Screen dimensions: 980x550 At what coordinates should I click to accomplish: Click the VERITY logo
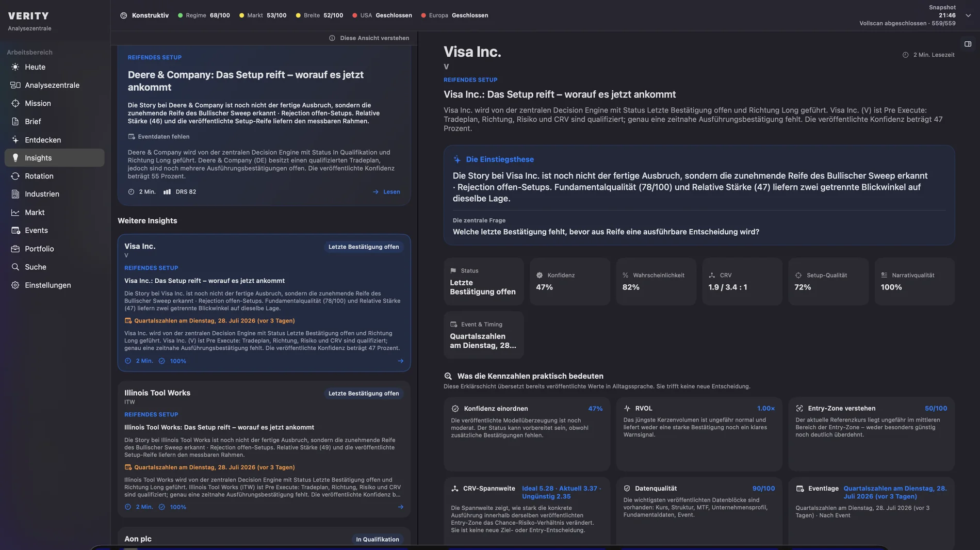pyautogui.click(x=28, y=16)
